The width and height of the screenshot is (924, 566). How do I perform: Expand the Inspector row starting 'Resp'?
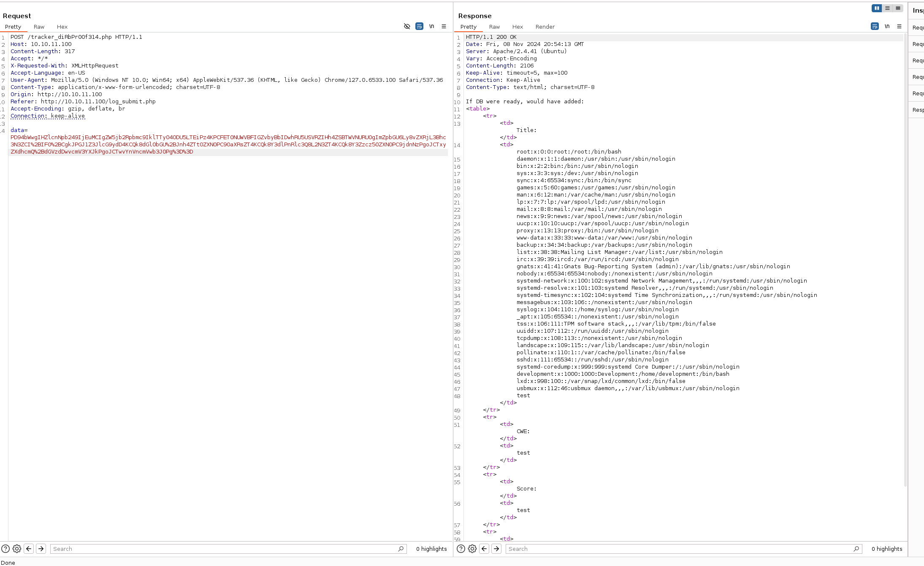coord(916,110)
